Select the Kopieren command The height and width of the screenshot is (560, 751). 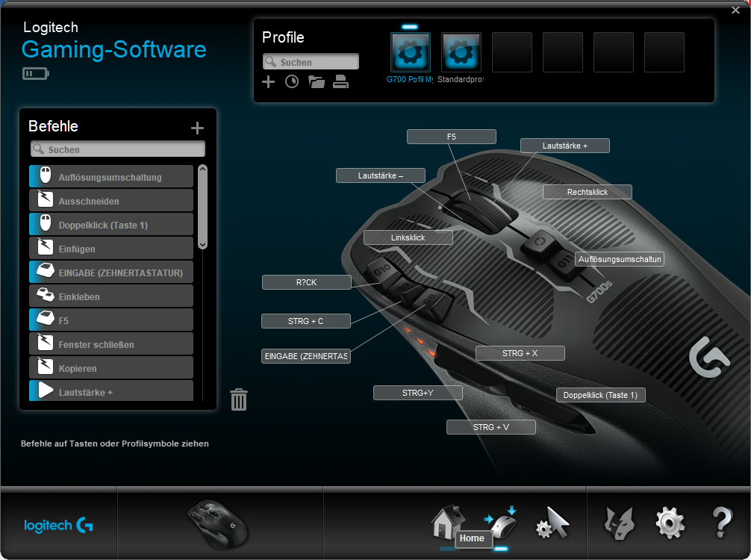coord(111,368)
